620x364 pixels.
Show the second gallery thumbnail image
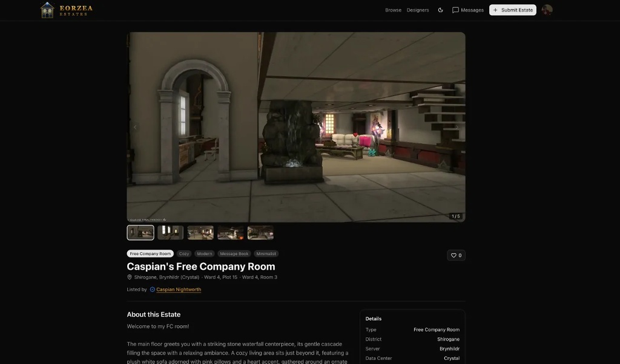(171, 233)
